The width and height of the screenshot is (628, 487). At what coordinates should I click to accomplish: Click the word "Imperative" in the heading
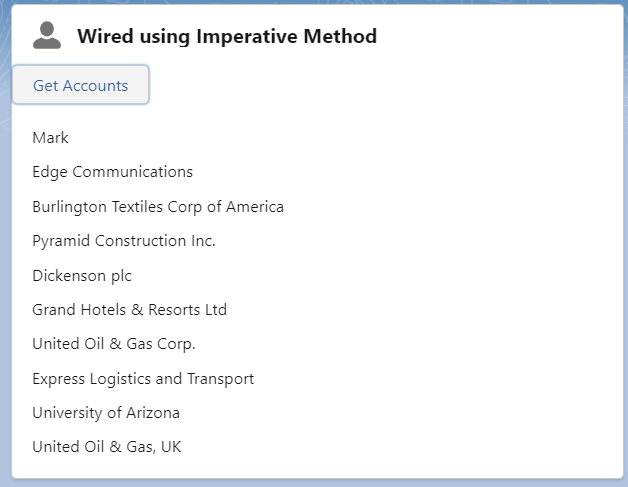coord(247,37)
